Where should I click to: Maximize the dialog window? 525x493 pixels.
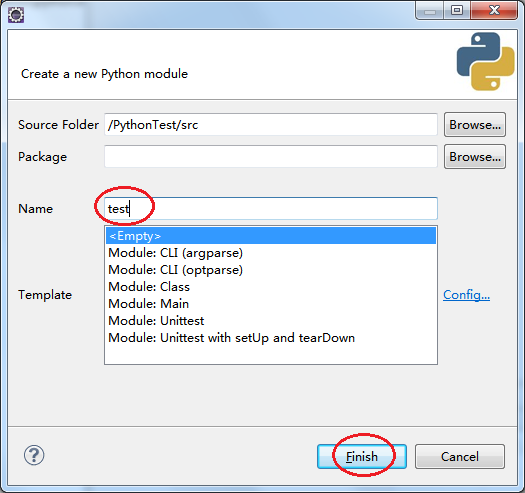pyautogui.click(x=457, y=11)
